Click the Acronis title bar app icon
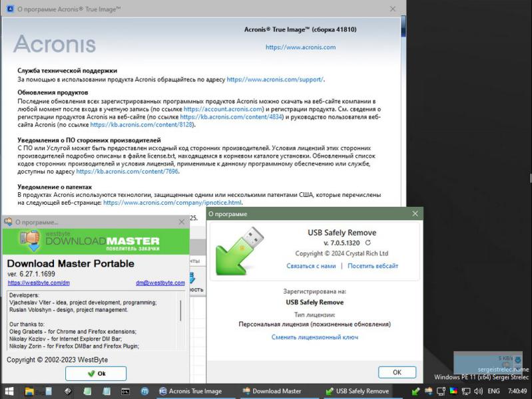The height and width of the screenshot is (399, 532). 10,9
